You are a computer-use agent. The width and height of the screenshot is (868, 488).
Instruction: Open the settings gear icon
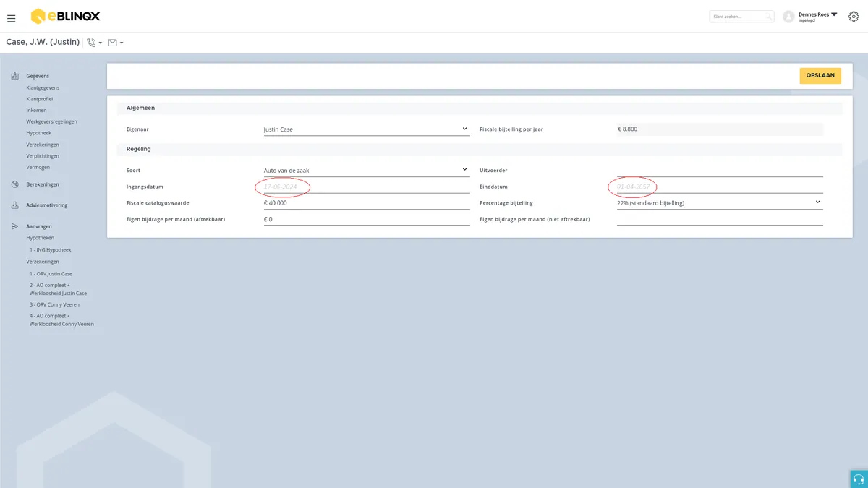pos(854,16)
